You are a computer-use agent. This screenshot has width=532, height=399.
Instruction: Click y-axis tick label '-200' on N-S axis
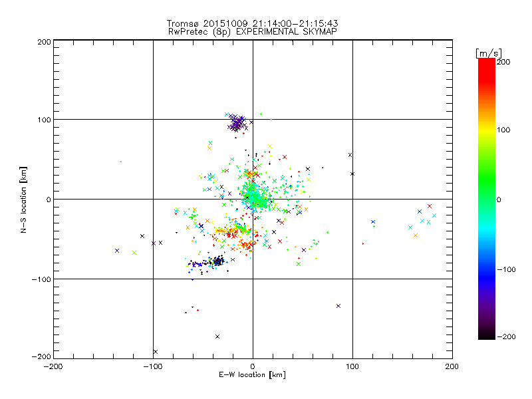[41, 356]
